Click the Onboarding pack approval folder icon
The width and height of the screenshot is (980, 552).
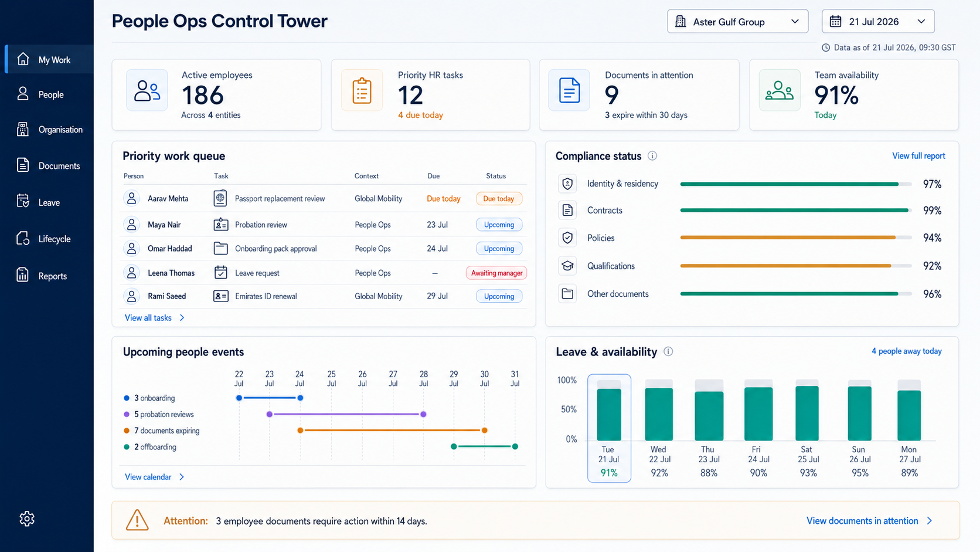click(x=220, y=248)
